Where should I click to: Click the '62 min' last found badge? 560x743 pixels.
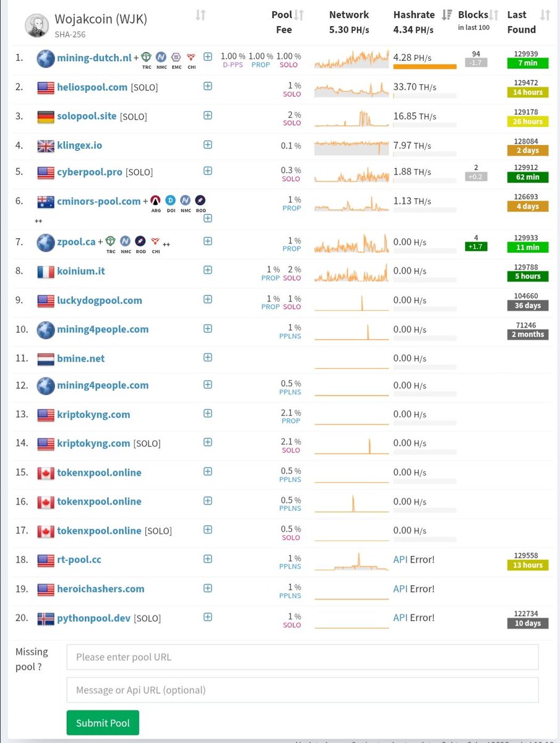pos(527,177)
